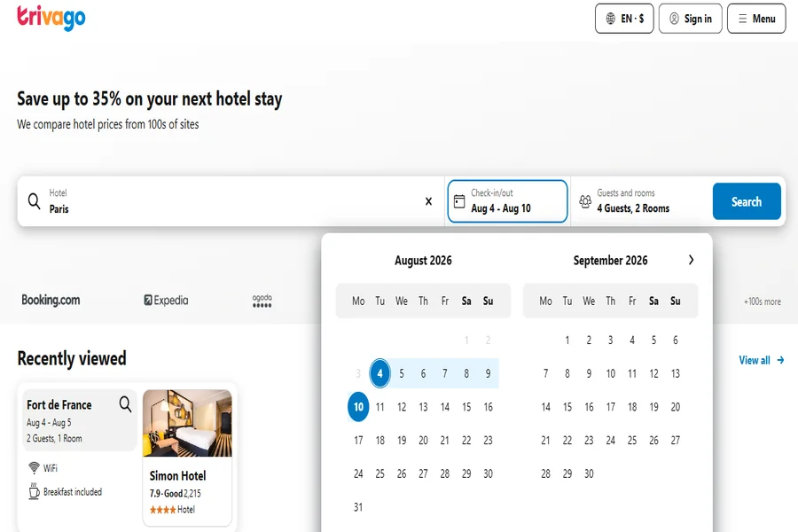Advance calendar with next month arrow
Viewport: 798px width, 532px height.
pyautogui.click(x=691, y=260)
